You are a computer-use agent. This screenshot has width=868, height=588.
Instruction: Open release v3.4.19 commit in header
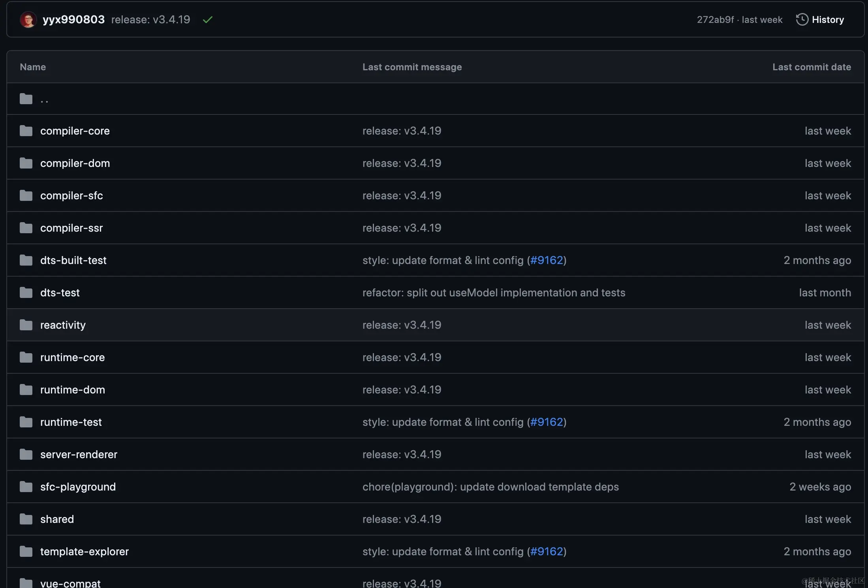click(x=150, y=19)
